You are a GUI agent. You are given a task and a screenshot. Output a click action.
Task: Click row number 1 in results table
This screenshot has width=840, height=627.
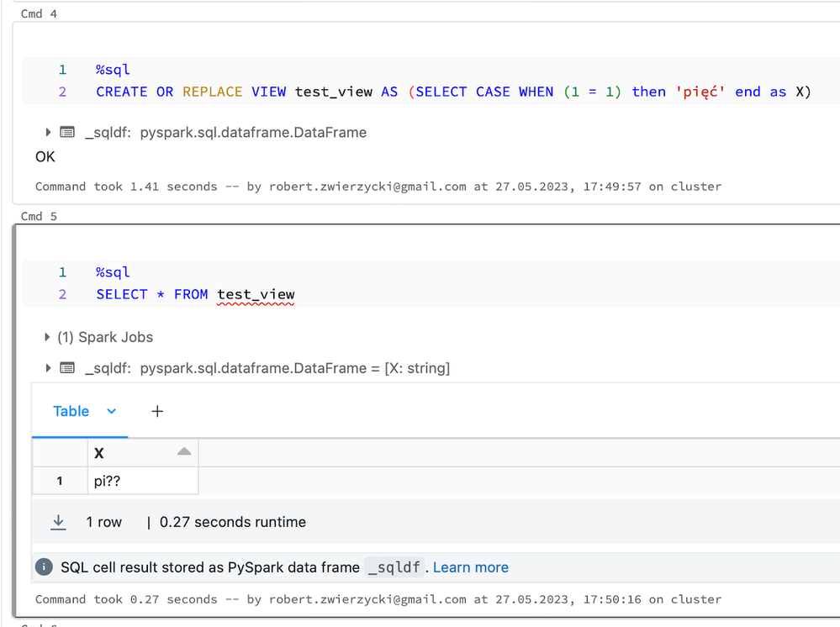(x=60, y=481)
